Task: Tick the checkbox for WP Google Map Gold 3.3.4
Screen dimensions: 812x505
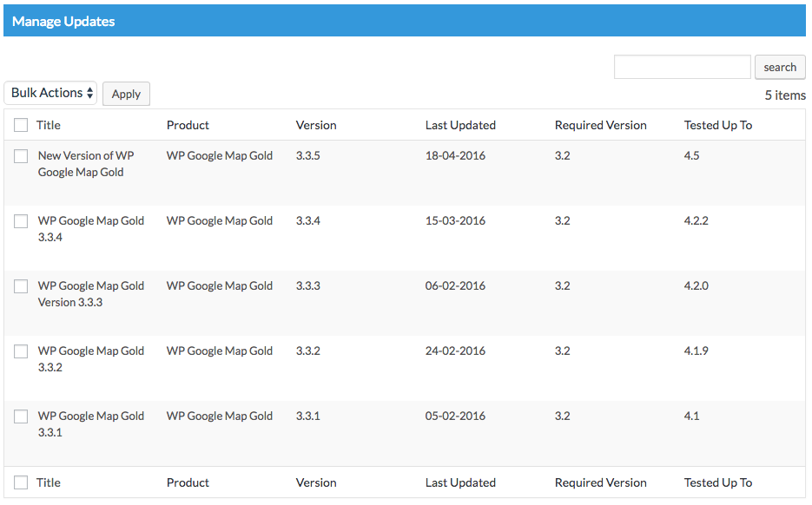Action: point(21,221)
